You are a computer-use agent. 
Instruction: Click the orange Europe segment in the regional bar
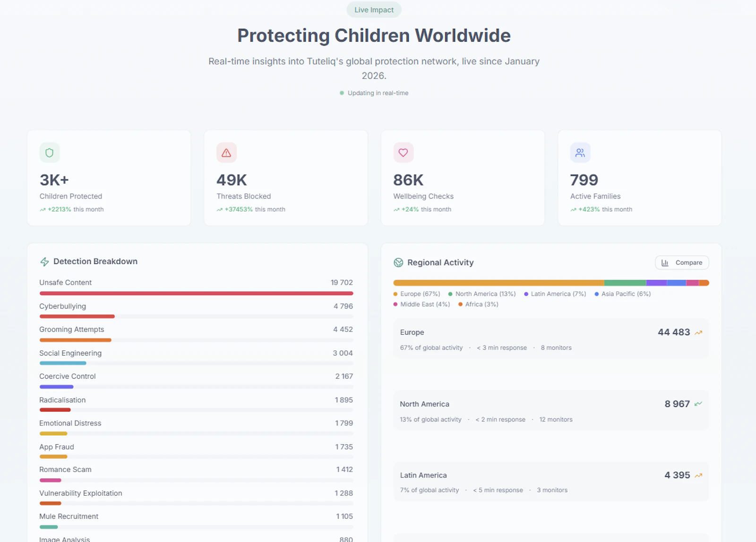(498, 283)
